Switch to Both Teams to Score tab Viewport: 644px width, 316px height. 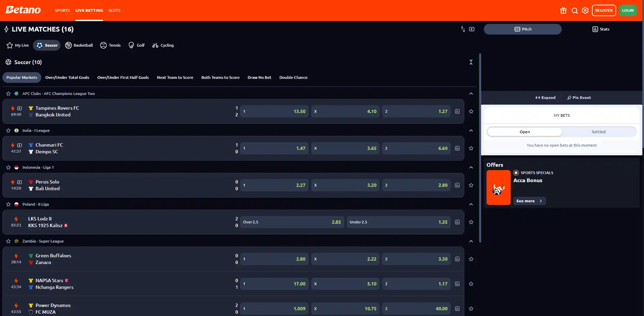pos(220,77)
